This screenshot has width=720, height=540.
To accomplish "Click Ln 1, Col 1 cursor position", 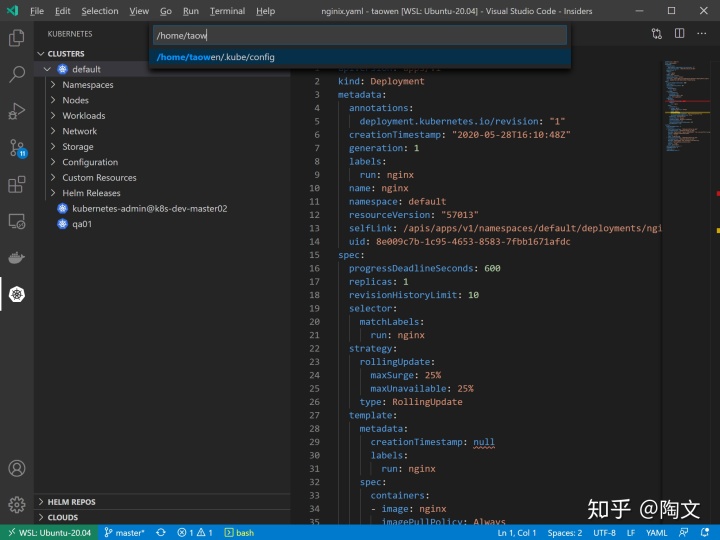I will [517, 533].
